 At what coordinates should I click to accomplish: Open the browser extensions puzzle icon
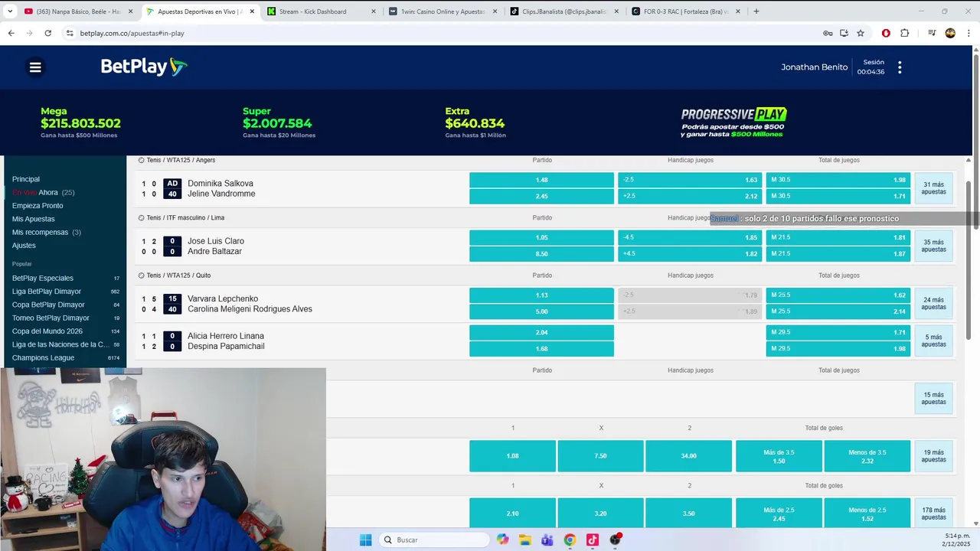click(905, 33)
